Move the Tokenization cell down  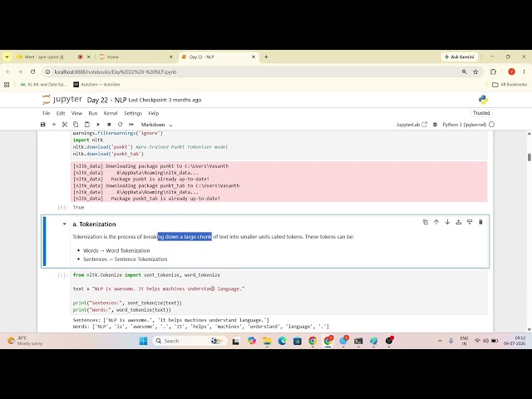click(447, 222)
